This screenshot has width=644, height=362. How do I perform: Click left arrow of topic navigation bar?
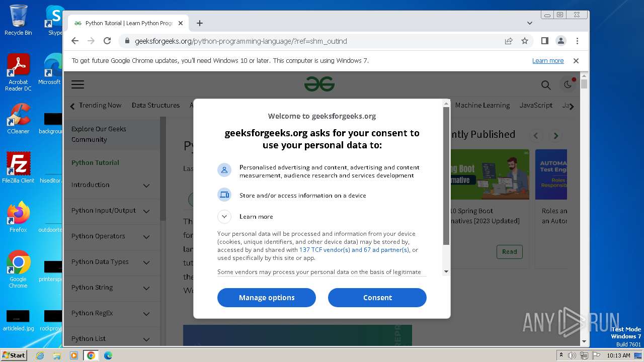tap(72, 106)
